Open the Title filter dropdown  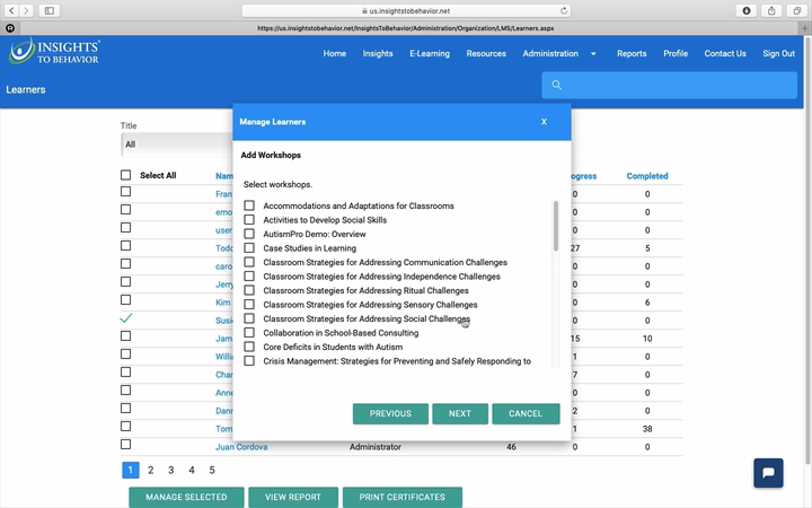click(x=176, y=144)
